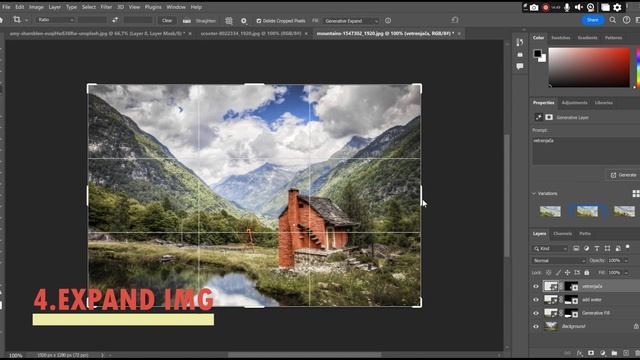640x360 pixels.
Task: Open the crop overlay grid options
Action: pos(229,20)
